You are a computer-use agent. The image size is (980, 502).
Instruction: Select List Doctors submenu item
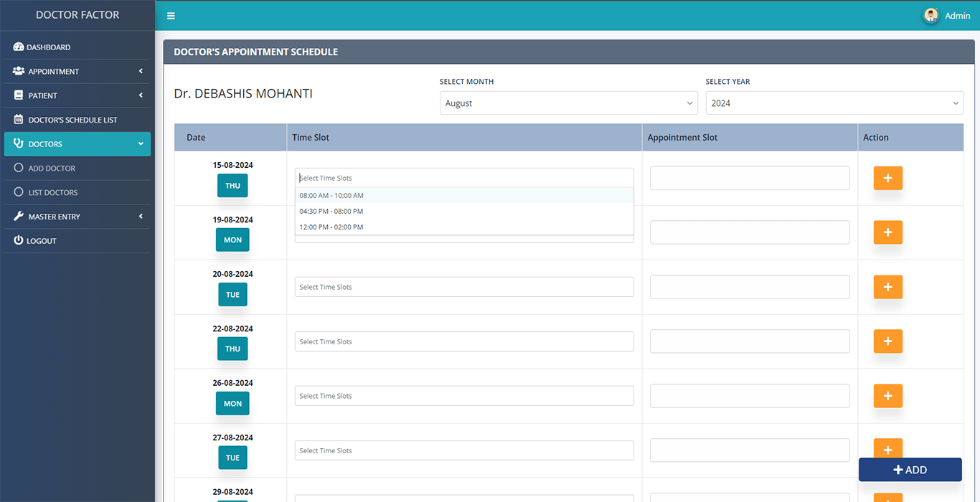click(x=53, y=192)
